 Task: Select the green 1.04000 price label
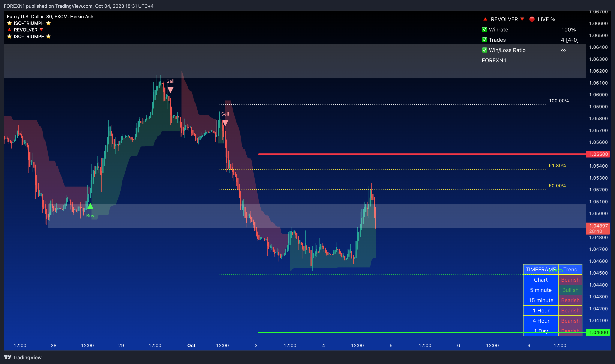(x=598, y=332)
